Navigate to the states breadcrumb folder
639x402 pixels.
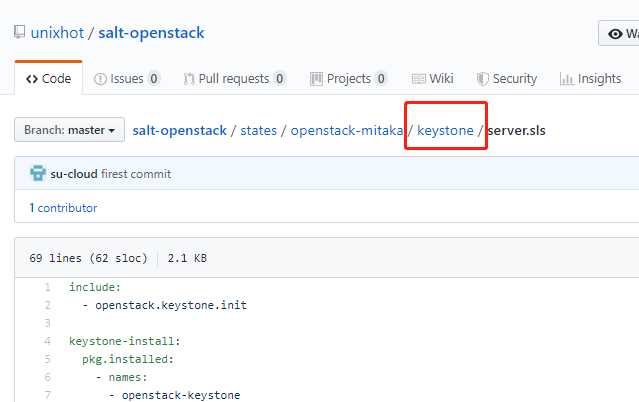tap(258, 130)
